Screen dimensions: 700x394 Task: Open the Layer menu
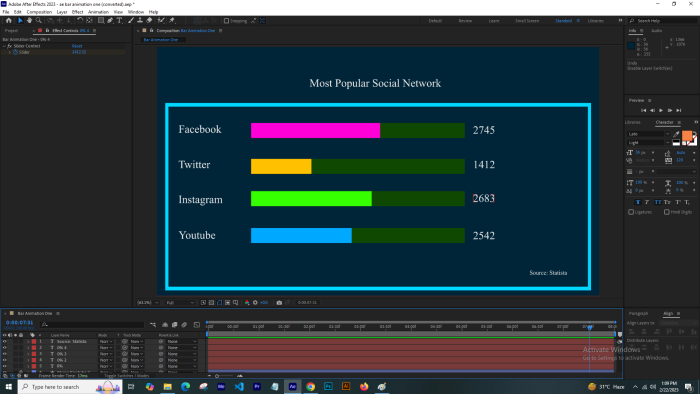62,12
